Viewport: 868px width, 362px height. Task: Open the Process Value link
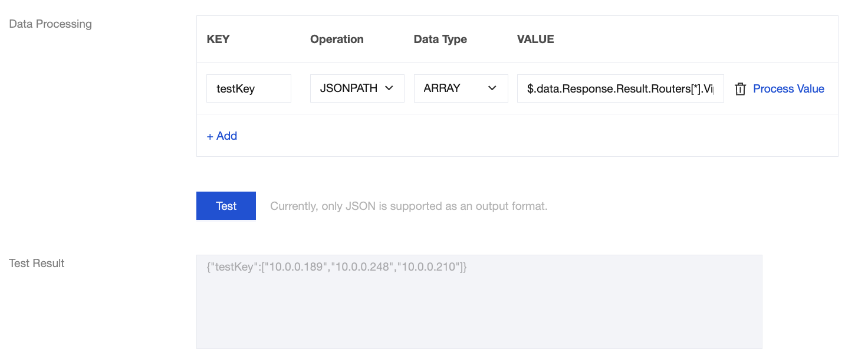click(x=788, y=89)
